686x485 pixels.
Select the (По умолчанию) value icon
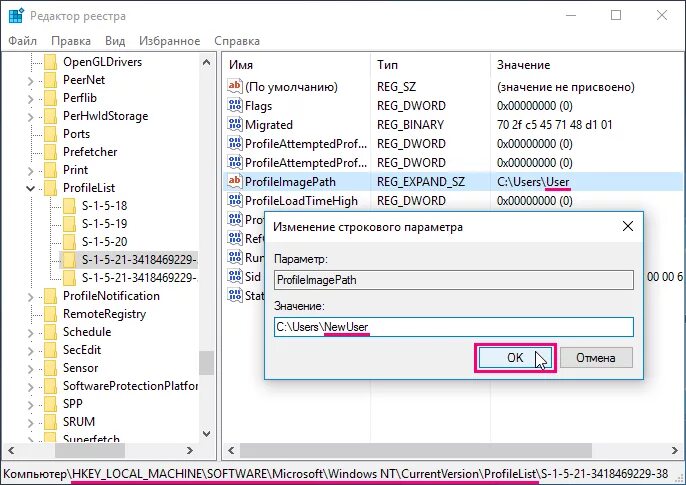coord(234,86)
